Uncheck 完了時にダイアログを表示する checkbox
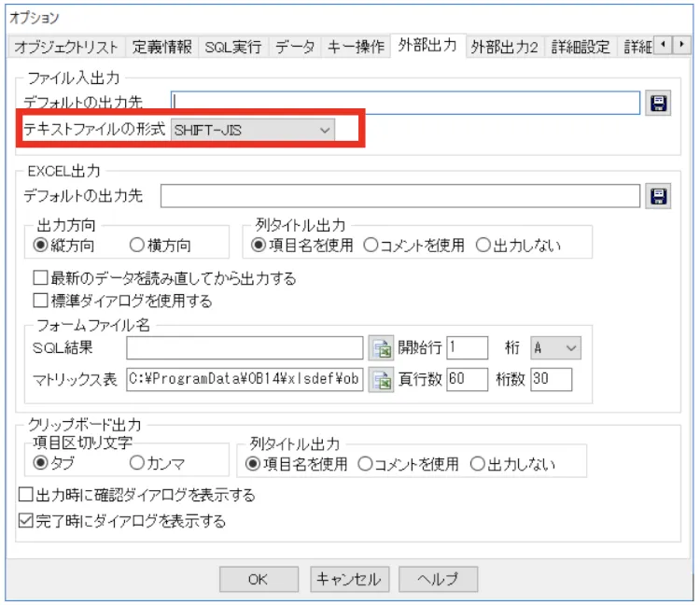Screen dimensions: 700x605 coord(122,521)
